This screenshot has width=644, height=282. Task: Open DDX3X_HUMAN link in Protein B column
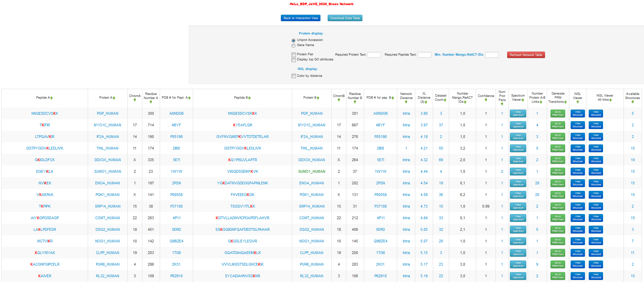pos(312,160)
